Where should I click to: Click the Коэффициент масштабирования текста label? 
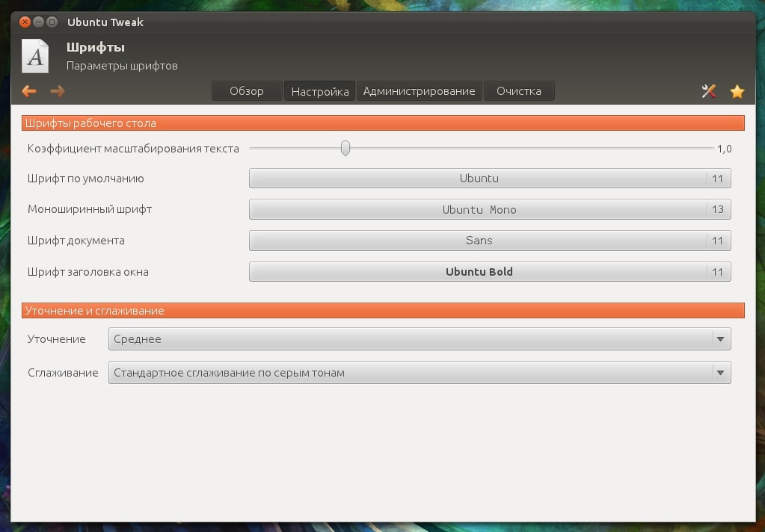[x=133, y=149]
